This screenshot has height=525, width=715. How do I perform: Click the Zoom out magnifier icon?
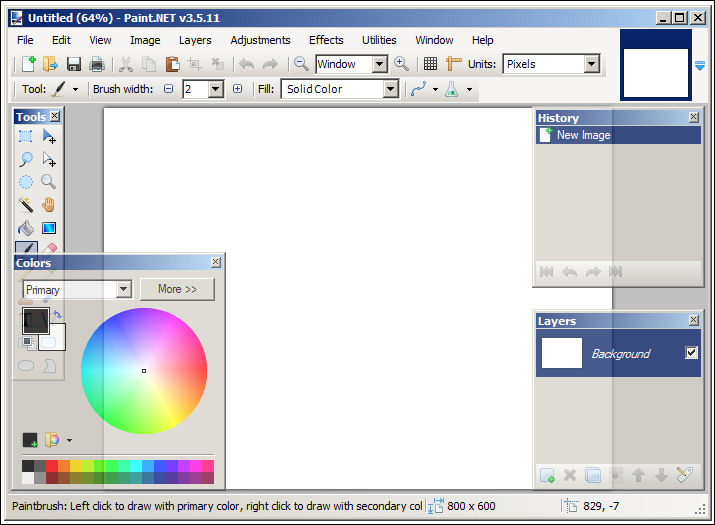(301, 63)
